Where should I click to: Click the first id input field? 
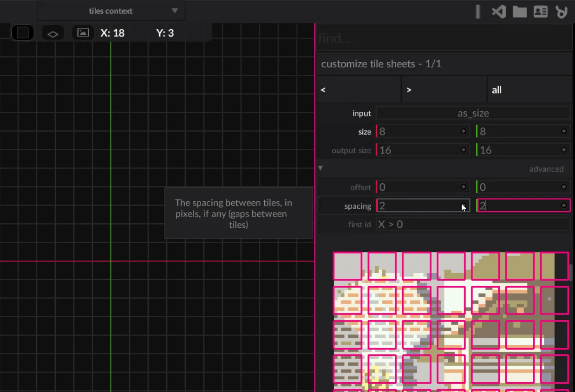pyautogui.click(x=473, y=225)
